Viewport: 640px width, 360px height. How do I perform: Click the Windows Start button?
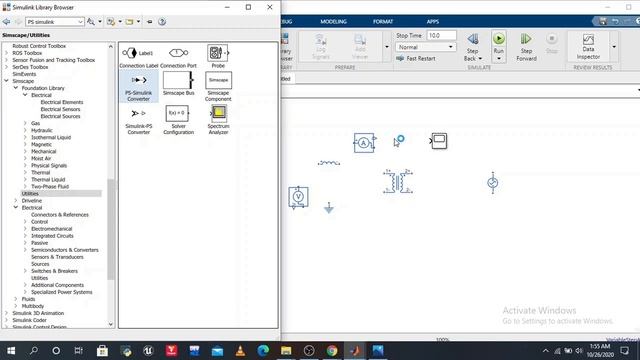11,351
